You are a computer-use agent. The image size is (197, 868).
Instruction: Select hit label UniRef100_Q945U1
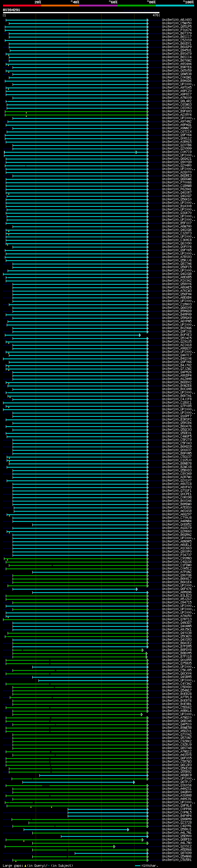click(x=177, y=50)
